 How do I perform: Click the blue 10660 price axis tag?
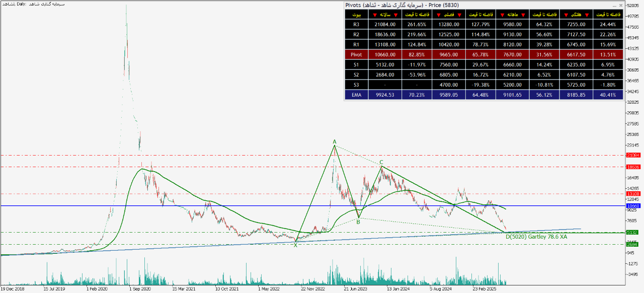pos(632,206)
